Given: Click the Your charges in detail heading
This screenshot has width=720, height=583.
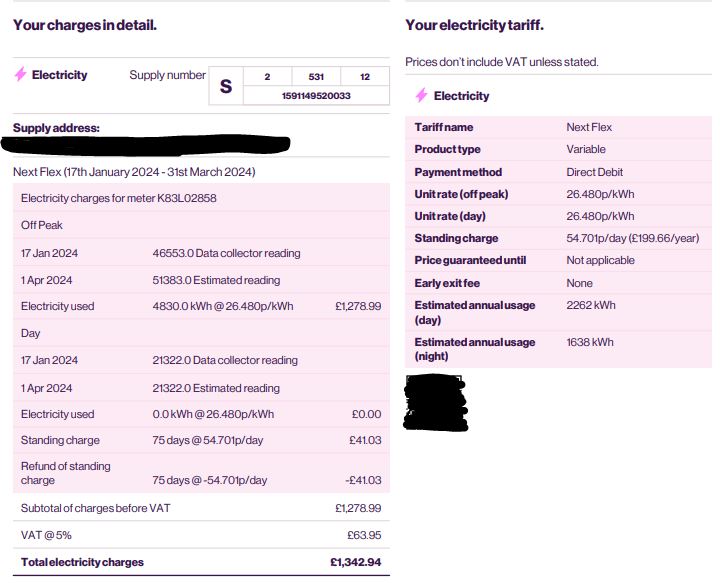Looking at the screenshot, I should tap(85, 25).
